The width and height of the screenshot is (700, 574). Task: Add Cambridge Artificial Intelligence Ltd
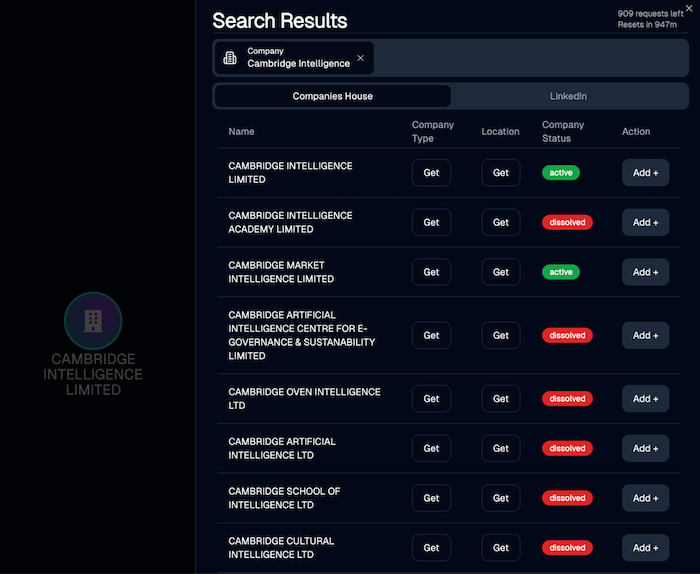[x=646, y=448]
